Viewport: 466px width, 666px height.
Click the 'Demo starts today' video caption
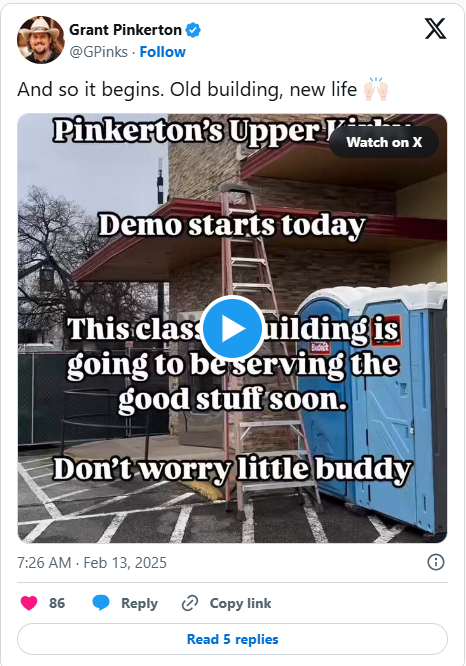pos(232,225)
